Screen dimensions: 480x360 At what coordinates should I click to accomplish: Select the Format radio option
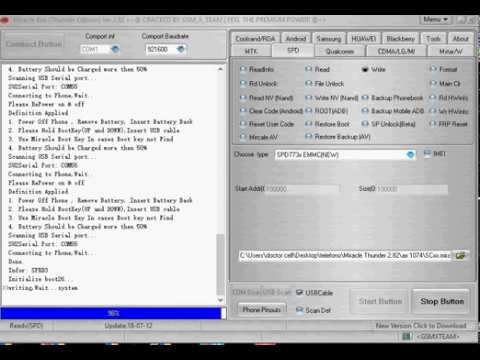point(444,69)
